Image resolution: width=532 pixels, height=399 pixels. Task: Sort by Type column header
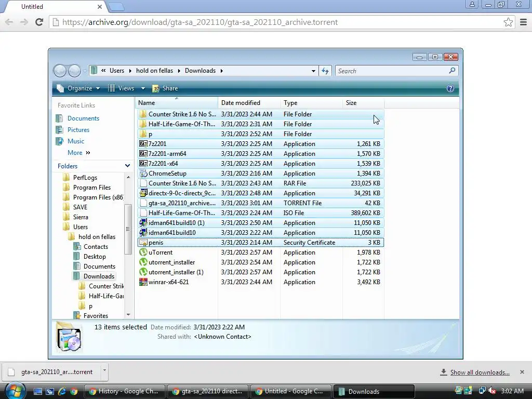pyautogui.click(x=312, y=103)
